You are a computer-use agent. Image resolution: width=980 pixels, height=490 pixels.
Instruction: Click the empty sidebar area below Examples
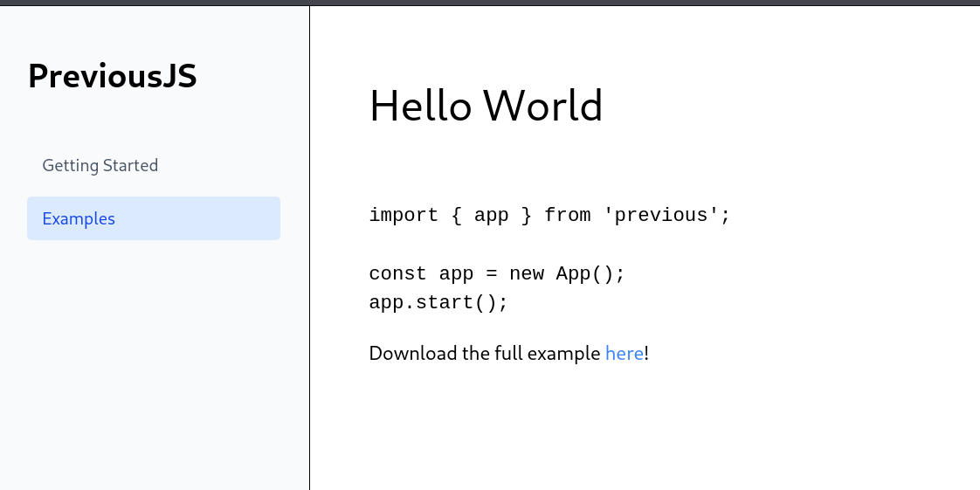point(154,367)
